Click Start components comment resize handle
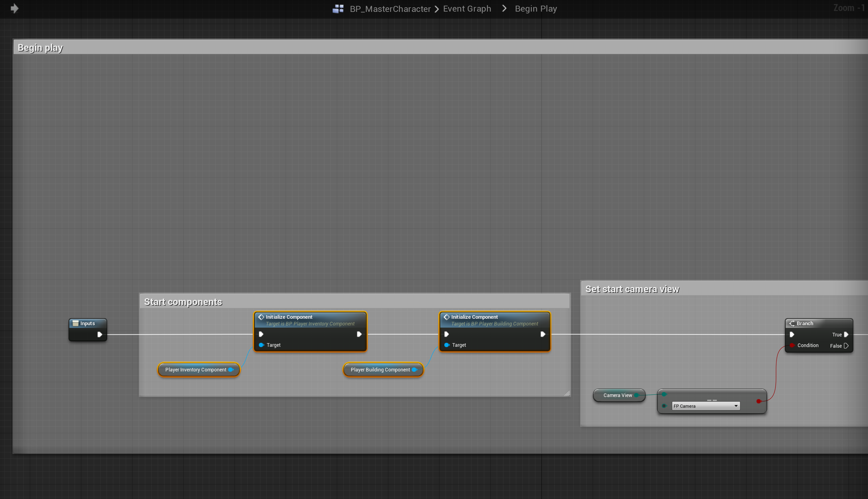The image size is (868, 499). tap(567, 393)
